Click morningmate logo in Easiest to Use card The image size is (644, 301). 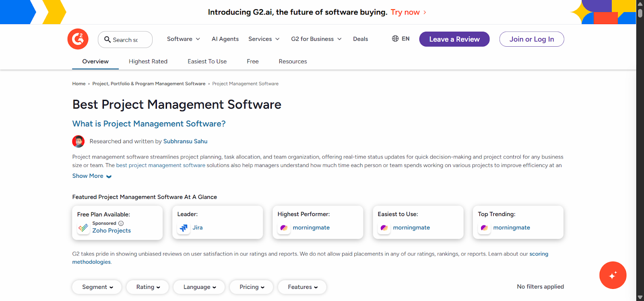pyautogui.click(x=384, y=228)
